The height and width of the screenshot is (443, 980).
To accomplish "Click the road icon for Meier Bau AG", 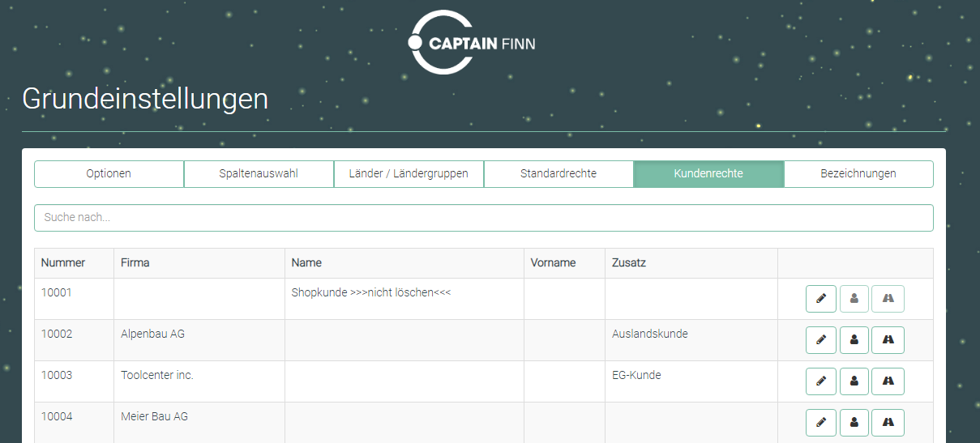I will [888, 423].
